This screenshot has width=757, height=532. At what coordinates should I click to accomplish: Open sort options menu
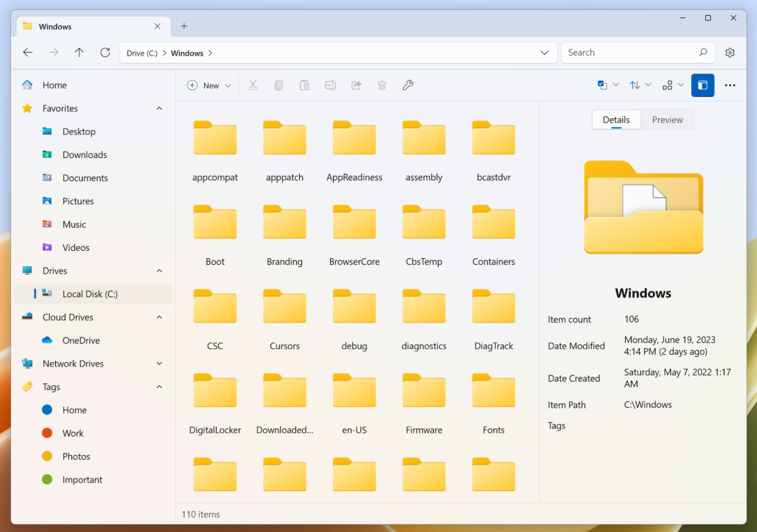point(640,85)
